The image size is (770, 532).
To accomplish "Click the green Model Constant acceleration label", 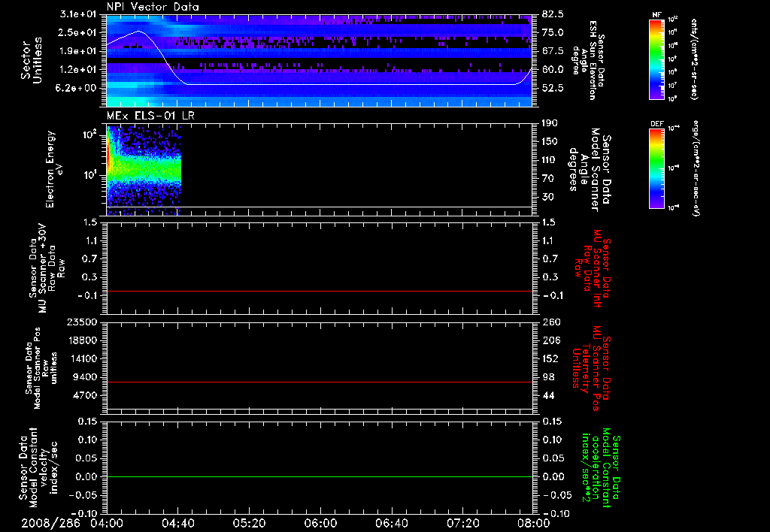I will [601, 468].
